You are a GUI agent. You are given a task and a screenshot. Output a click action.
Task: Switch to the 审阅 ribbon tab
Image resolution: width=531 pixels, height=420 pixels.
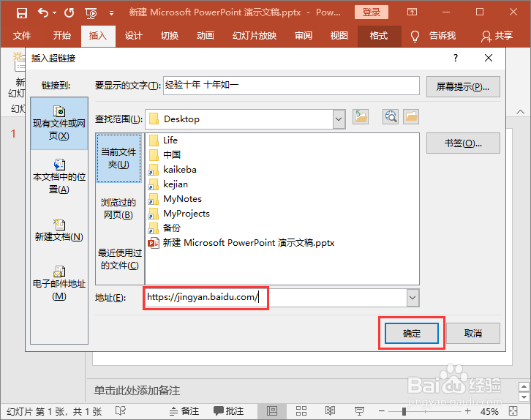click(x=303, y=36)
